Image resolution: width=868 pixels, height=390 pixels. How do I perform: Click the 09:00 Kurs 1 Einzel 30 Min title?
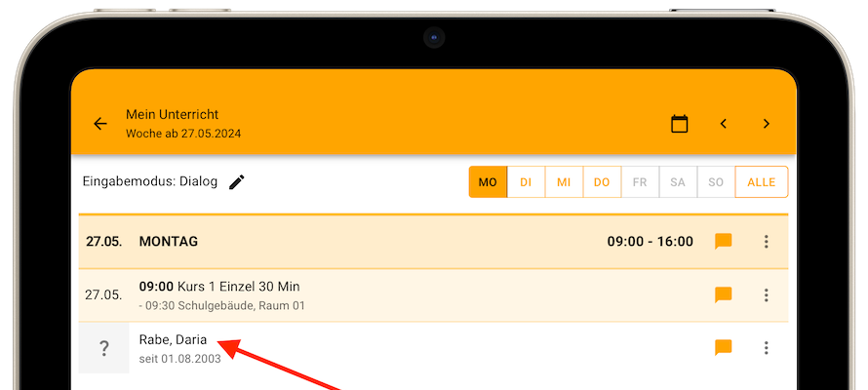[219, 287]
